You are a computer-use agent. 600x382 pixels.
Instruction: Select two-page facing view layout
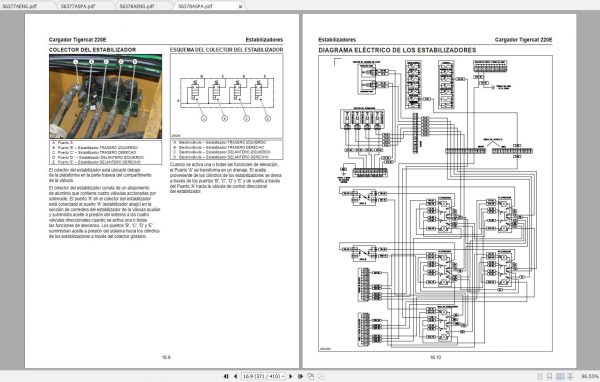[560, 377]
